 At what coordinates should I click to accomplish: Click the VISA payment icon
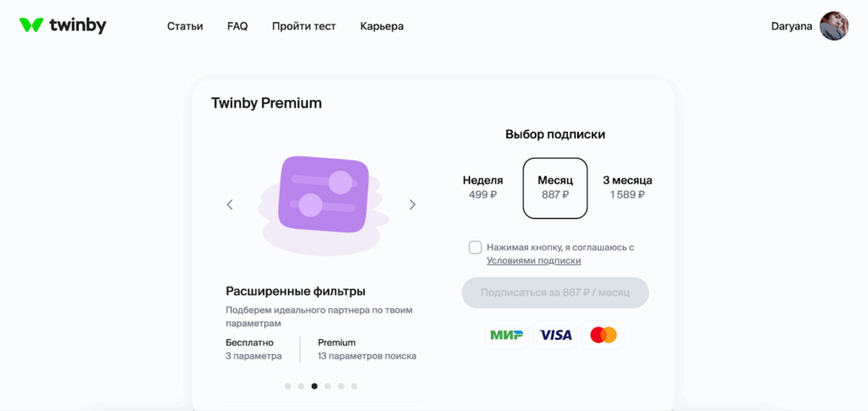coord(556,335)
